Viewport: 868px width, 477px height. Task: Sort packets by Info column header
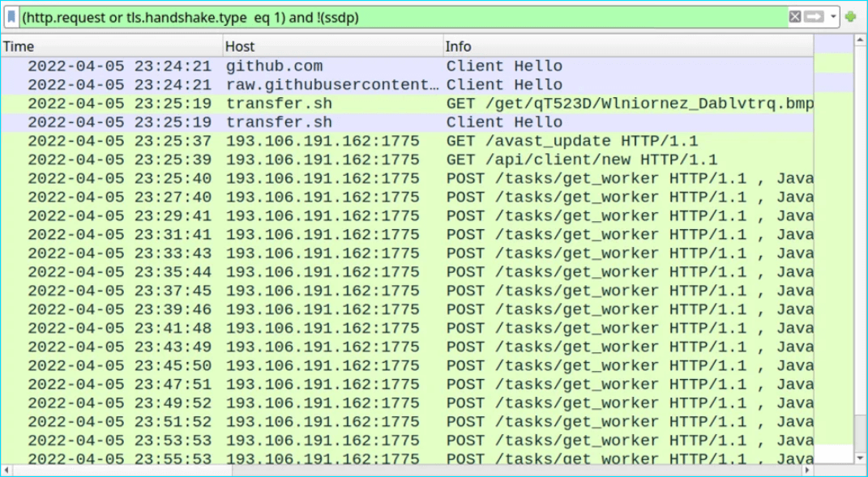[628, 46]
